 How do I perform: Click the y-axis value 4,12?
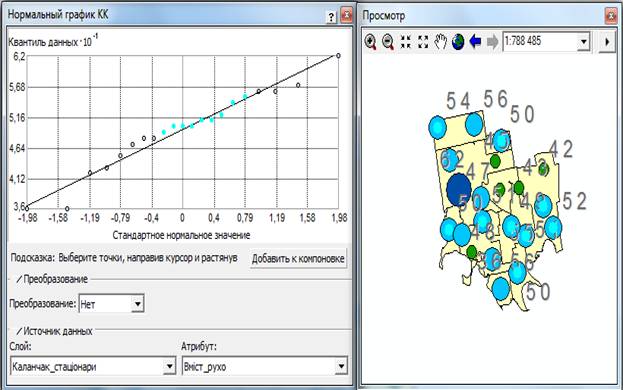click(17, 179)
